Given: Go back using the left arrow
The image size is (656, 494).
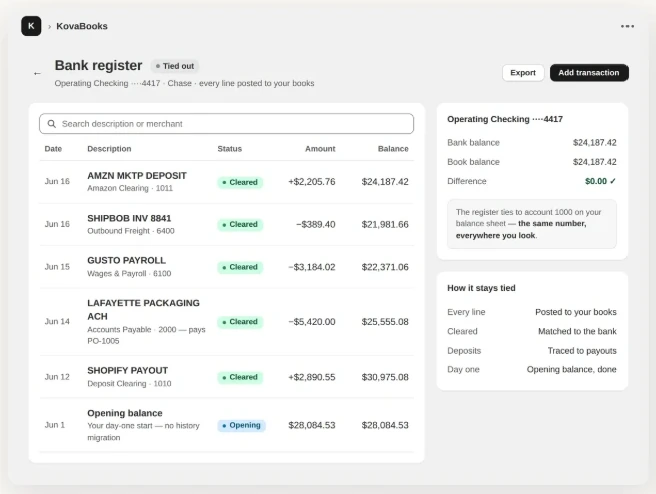Looking at the screenshot, I should (37, 74).
